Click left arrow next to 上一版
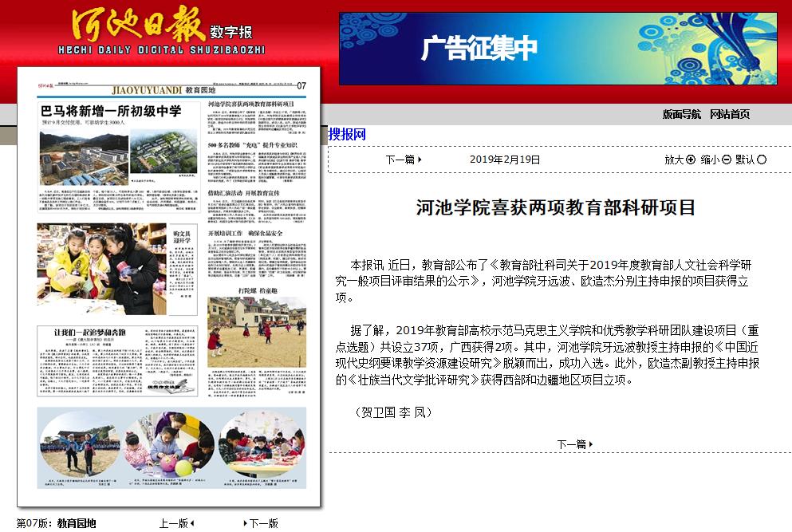The width and height of the screenshot is (792, 532). point(192,523)
